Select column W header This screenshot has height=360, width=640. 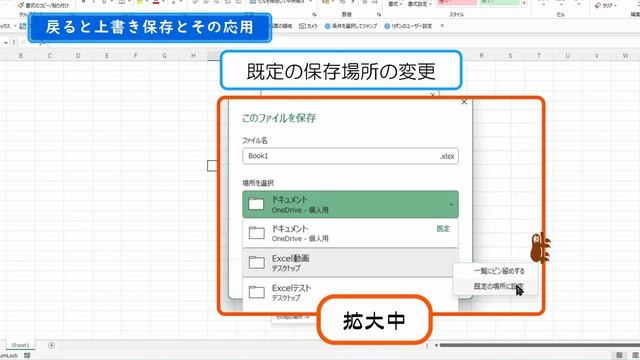point(625,56)
